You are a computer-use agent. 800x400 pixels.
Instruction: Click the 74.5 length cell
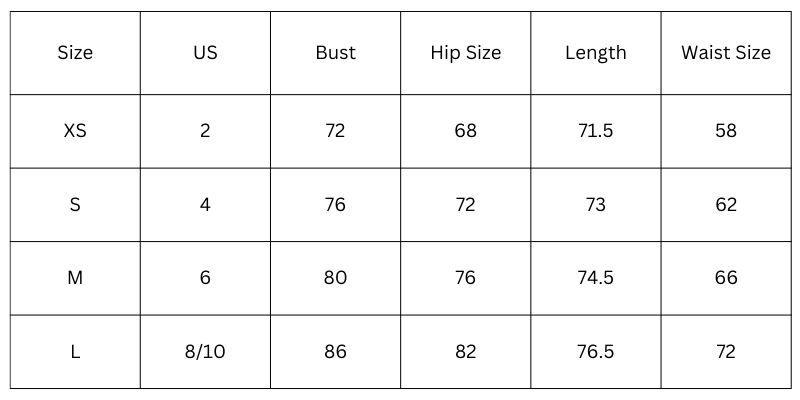(x=595, y=278)
